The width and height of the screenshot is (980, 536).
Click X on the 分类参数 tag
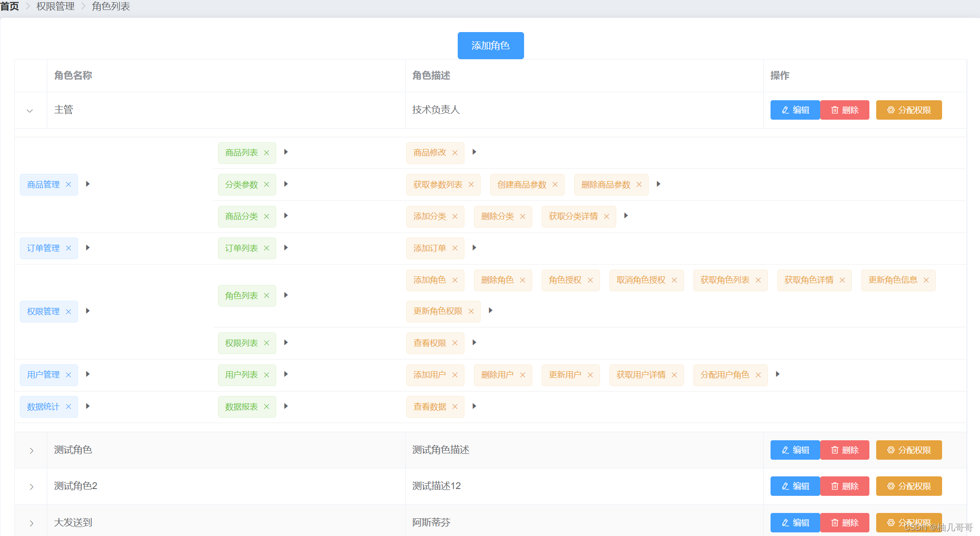(267, 184)
